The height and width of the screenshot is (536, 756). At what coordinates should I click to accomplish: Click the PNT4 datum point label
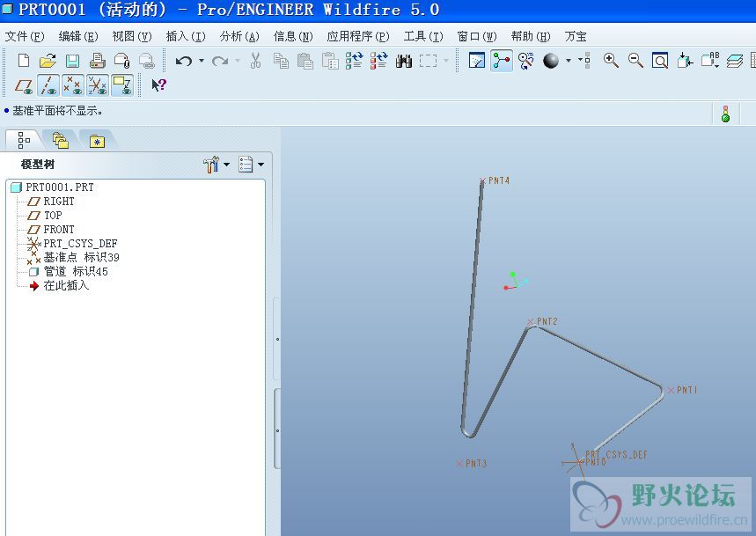click(x=498, y=180)
